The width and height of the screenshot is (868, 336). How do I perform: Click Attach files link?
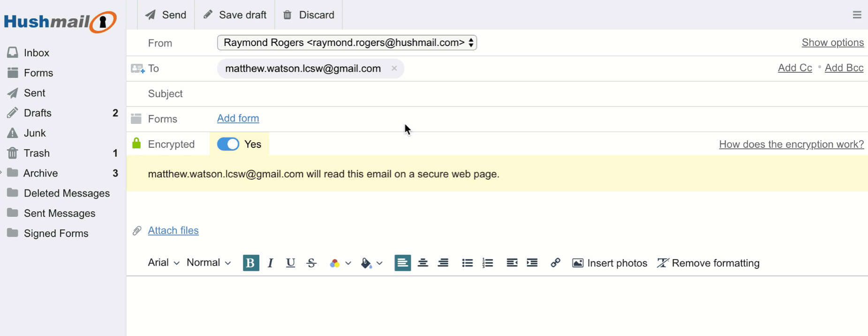174,230
